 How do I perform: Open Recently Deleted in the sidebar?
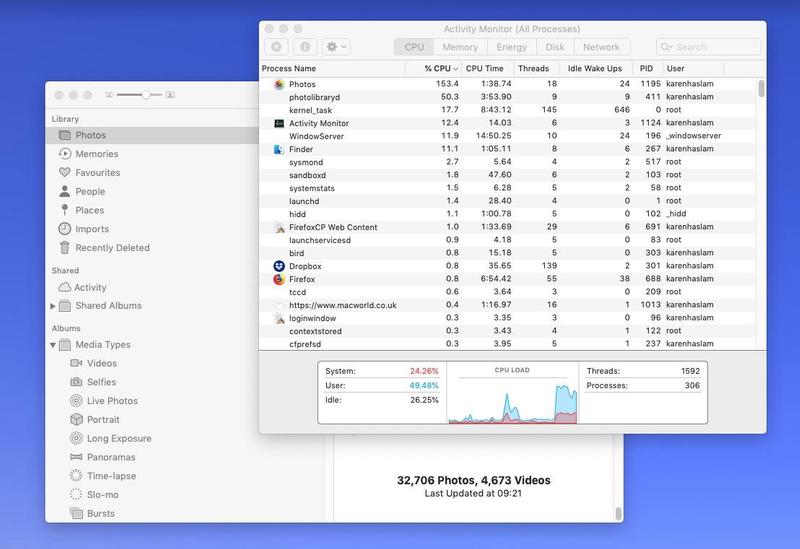[x=111, y=248]
